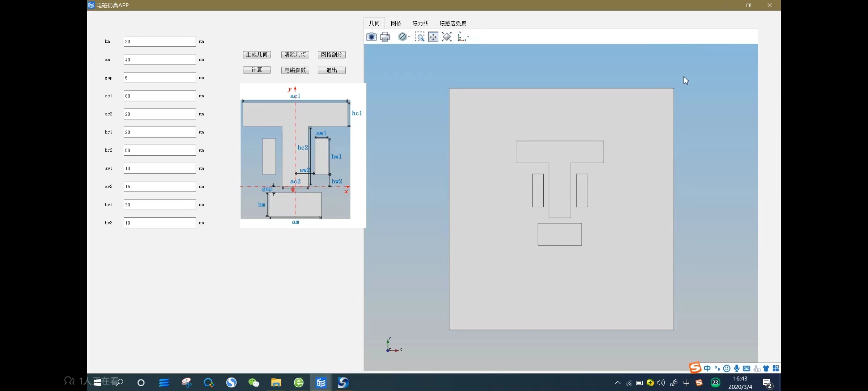The height and width of the screenshot is (391, 868).
Task: Click the gap input field
Action: (x=159, y=78)
